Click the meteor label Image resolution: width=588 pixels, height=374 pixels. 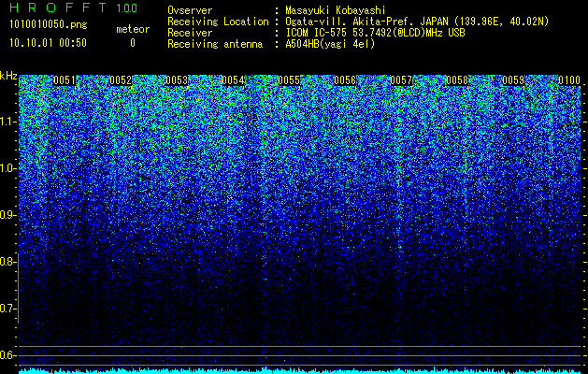(x=133, y=29)
